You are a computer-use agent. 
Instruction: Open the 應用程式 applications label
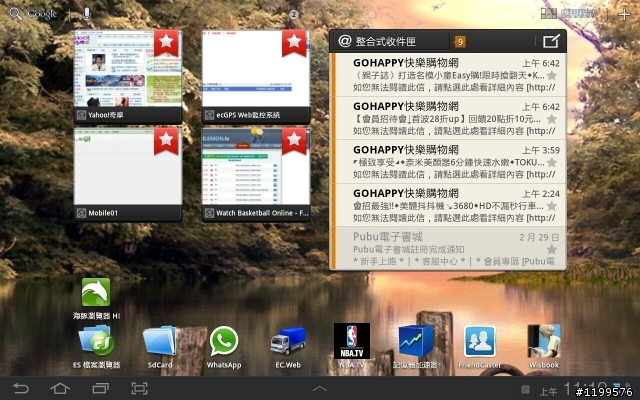click(x=578, y=14)
